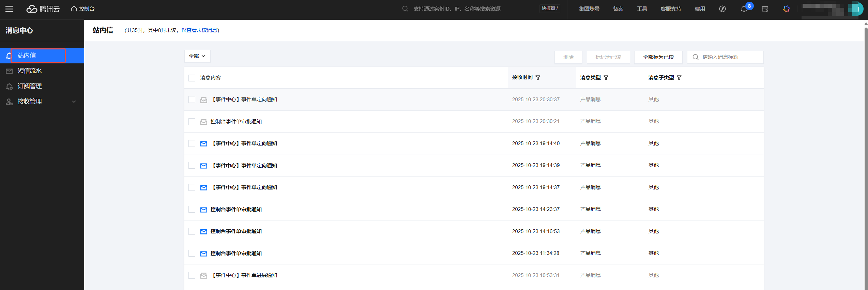This screenshot has height=290, width=868.
Task: Click the filter icon next to 消息子类型
Action: tap(679, 78)
